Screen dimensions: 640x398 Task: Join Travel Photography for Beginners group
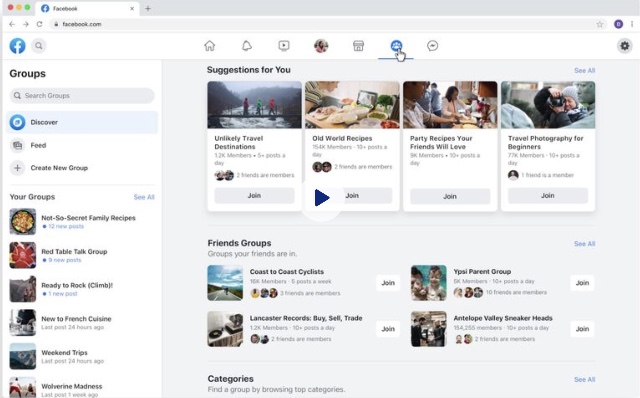[x=548, y=196]
